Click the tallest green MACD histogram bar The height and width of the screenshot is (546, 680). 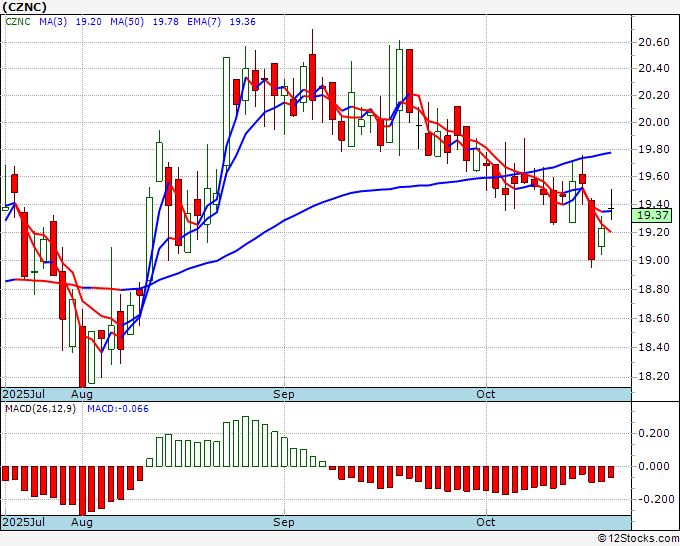(245, 442)
